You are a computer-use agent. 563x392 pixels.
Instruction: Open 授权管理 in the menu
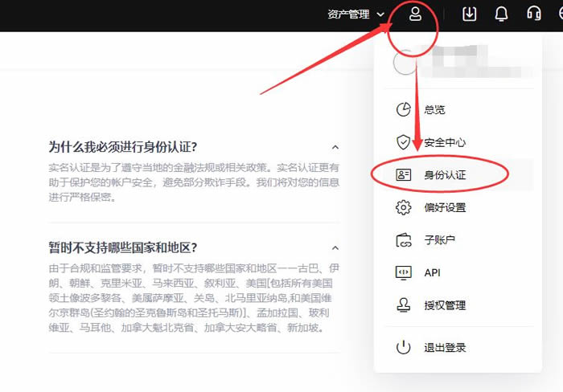click(x=445, y=305)
